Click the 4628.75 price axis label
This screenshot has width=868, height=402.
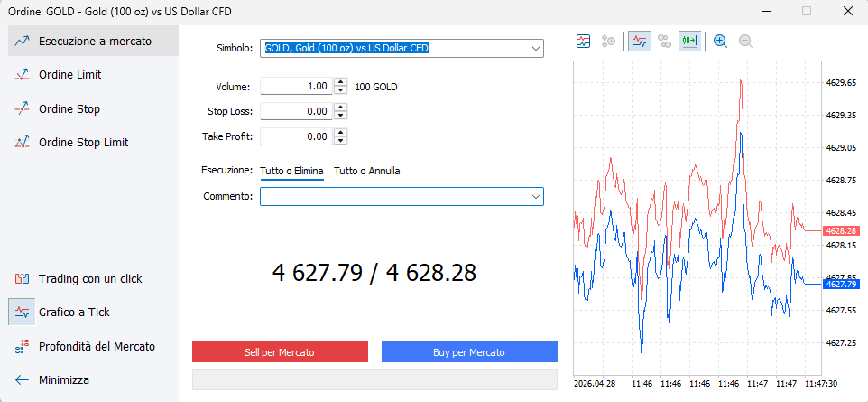(x=842, y=180)
